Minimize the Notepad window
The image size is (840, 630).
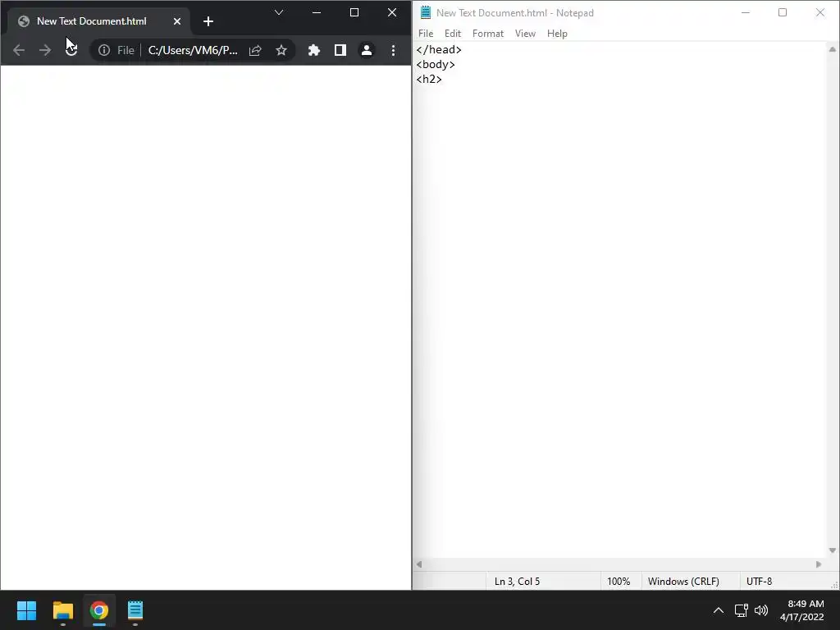click(x=745, y=12)
